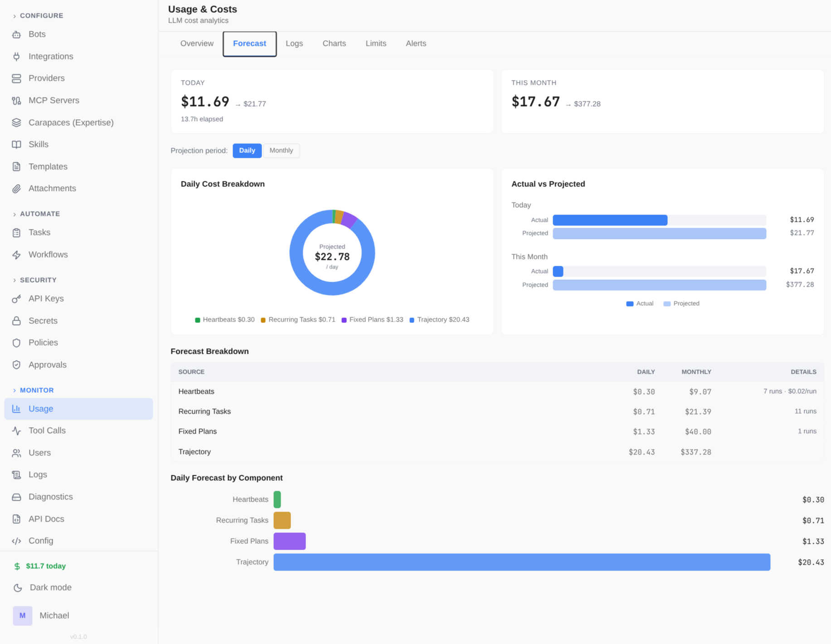Open the Diagnostics panel

[x=51, y=497]
